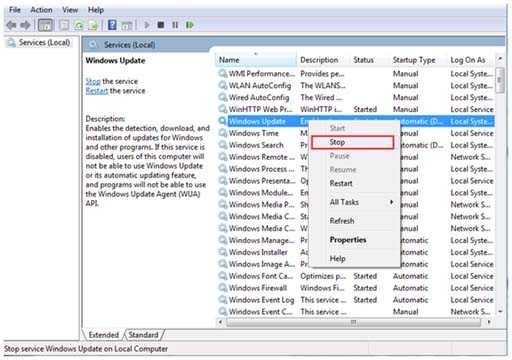
Task: Select the Windows Event Collector row
Action: click(356, 312)
